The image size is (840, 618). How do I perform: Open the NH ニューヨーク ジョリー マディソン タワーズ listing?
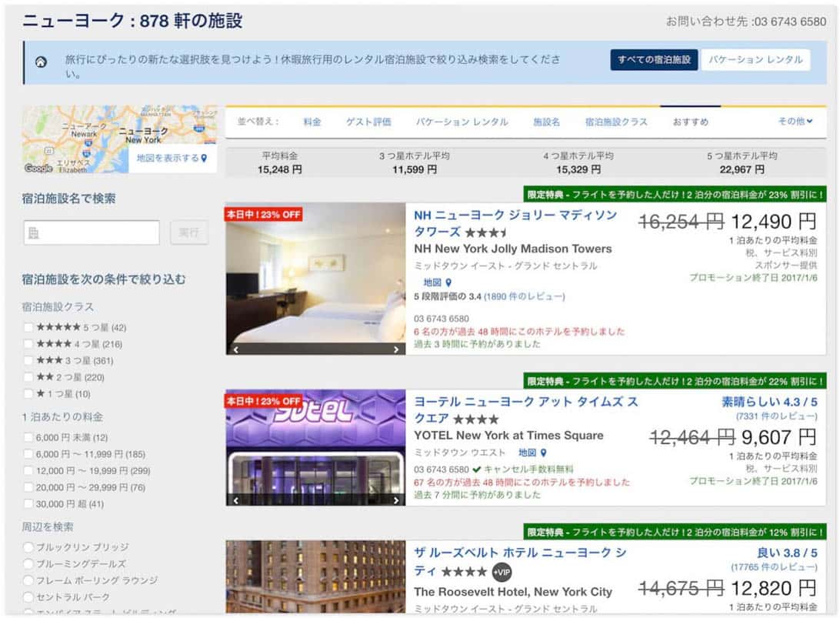coord(515,223)
